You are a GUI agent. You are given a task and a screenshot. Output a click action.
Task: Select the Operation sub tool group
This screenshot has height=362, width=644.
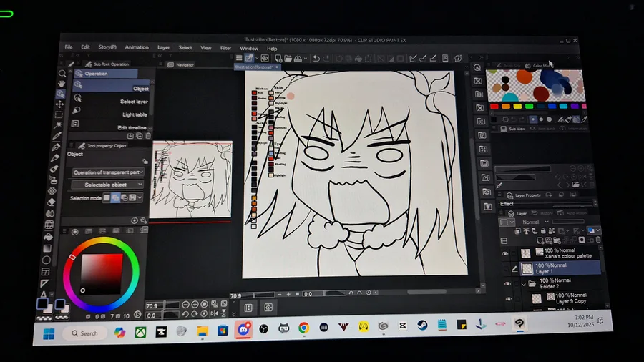(x=106, y=74)
